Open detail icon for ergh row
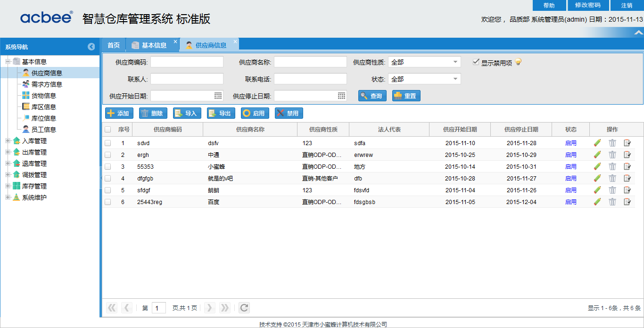Screen dimensions: 644x328 (x=627, y=155)
